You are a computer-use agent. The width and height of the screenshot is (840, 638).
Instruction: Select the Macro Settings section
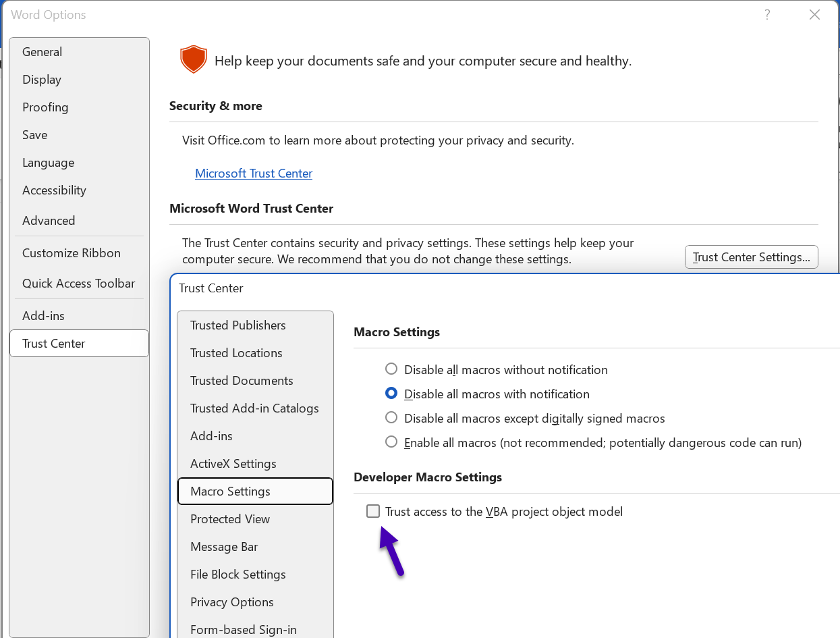(x=256, y=491)
